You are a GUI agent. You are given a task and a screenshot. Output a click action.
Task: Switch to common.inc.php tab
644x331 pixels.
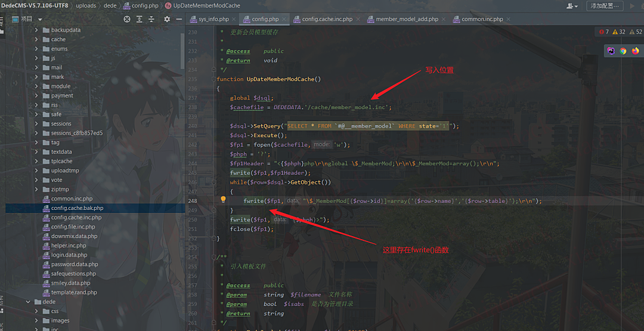pos(482,19)
